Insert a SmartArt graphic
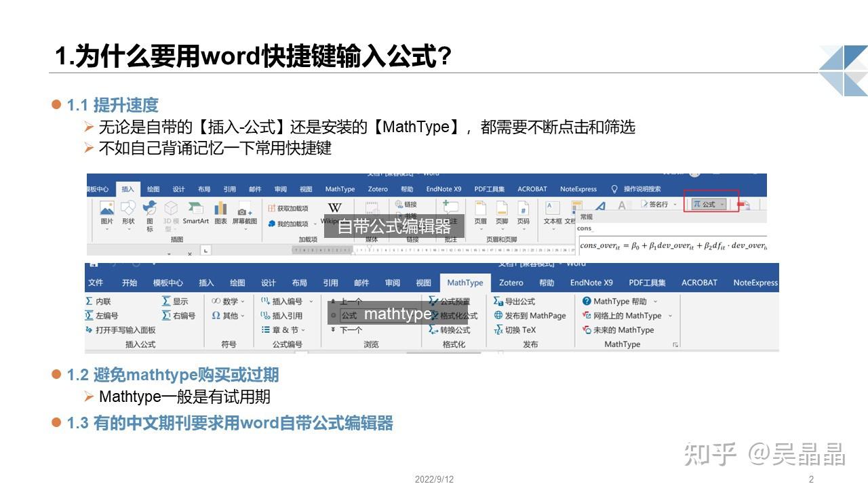Screen dimensions: 868x488 195,212
